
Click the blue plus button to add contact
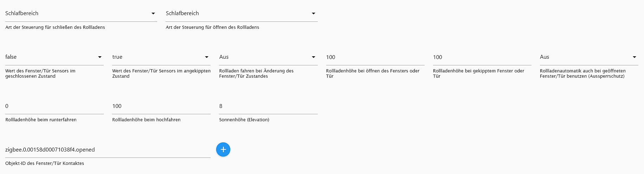tap(223, 149)
